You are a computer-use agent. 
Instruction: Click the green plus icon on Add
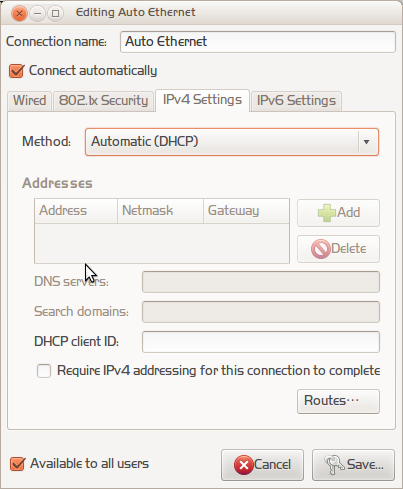[x=327, y=213]
